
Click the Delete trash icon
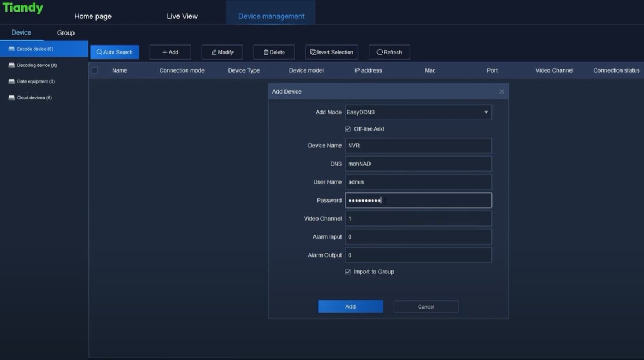(264, 52)
